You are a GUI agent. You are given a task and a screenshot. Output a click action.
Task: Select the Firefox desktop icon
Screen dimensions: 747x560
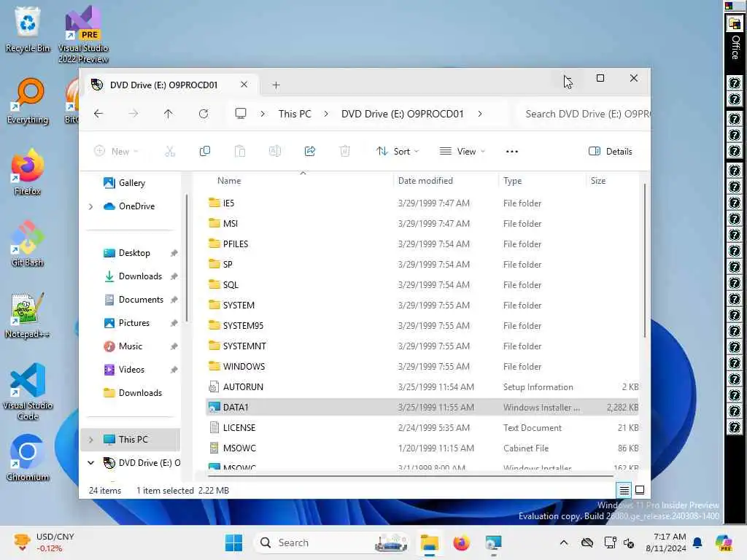[x=28, y=172]
